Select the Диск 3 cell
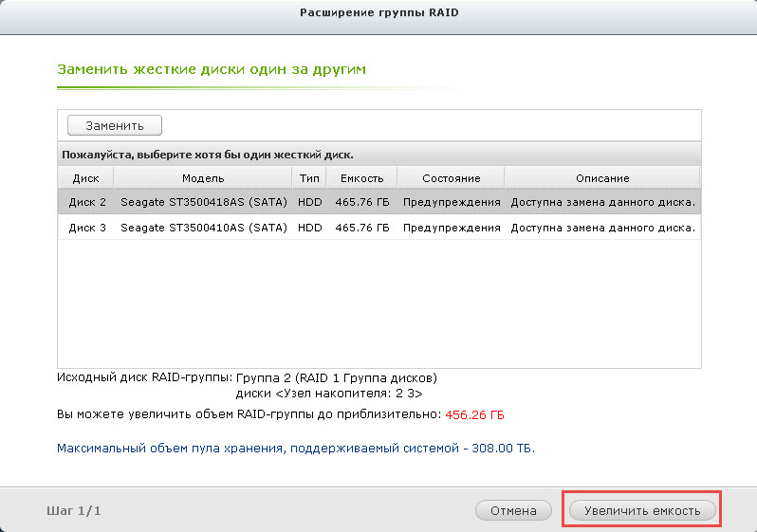 (x=87, y=228)
